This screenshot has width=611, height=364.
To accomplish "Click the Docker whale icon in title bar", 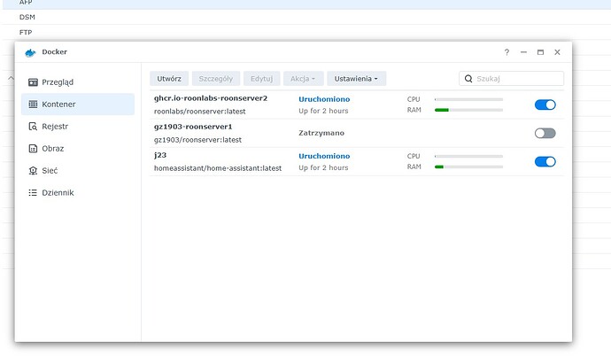I will [30, 52].
